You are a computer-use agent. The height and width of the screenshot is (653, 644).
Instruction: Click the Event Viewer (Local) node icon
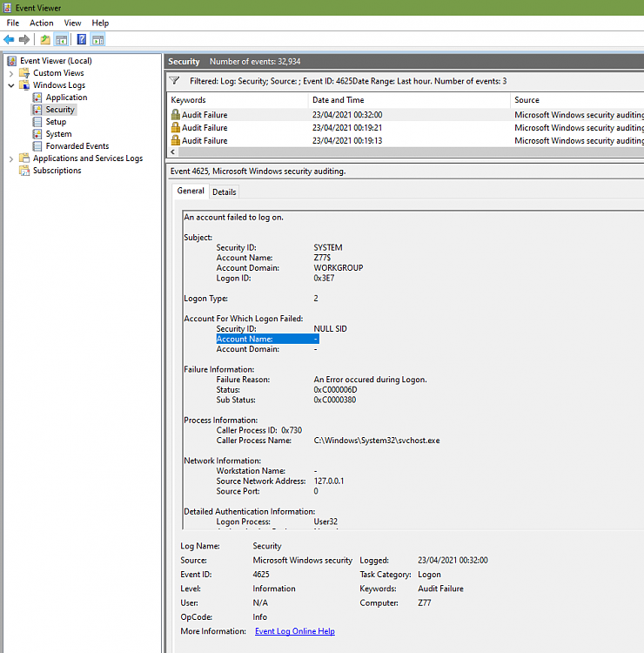click(12, 61)
